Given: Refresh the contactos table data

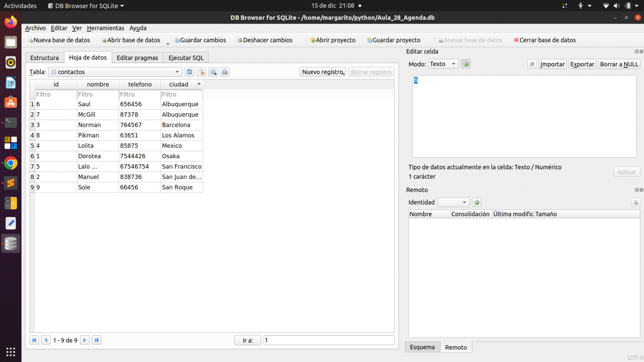Looking at the screenshot, I should 189,72.
